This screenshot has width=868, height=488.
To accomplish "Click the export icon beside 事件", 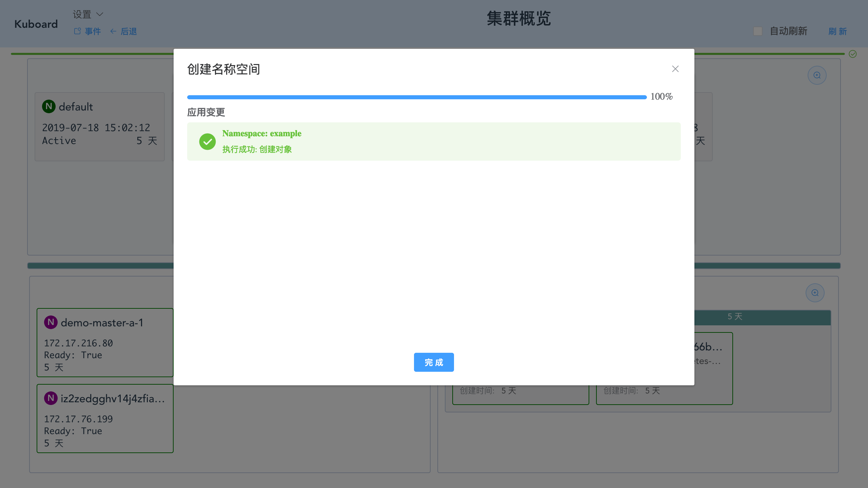I will pyautogui.click(x=77, y=30).
